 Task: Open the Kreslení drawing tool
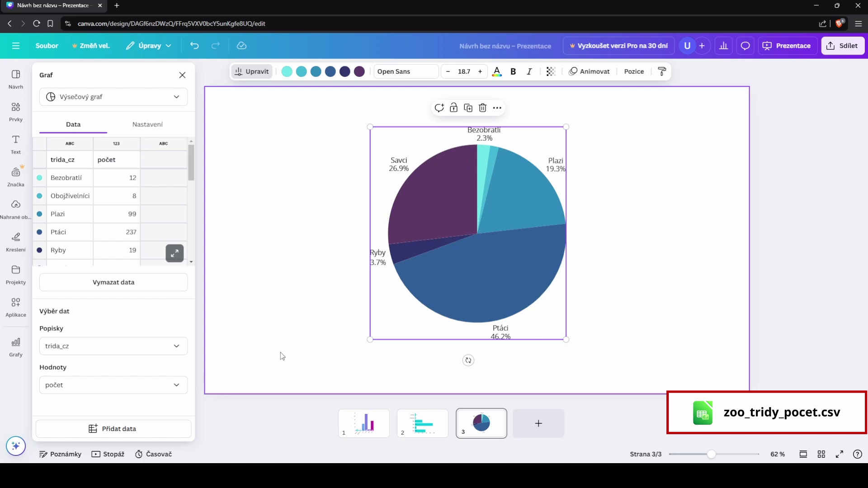[16, 242]
